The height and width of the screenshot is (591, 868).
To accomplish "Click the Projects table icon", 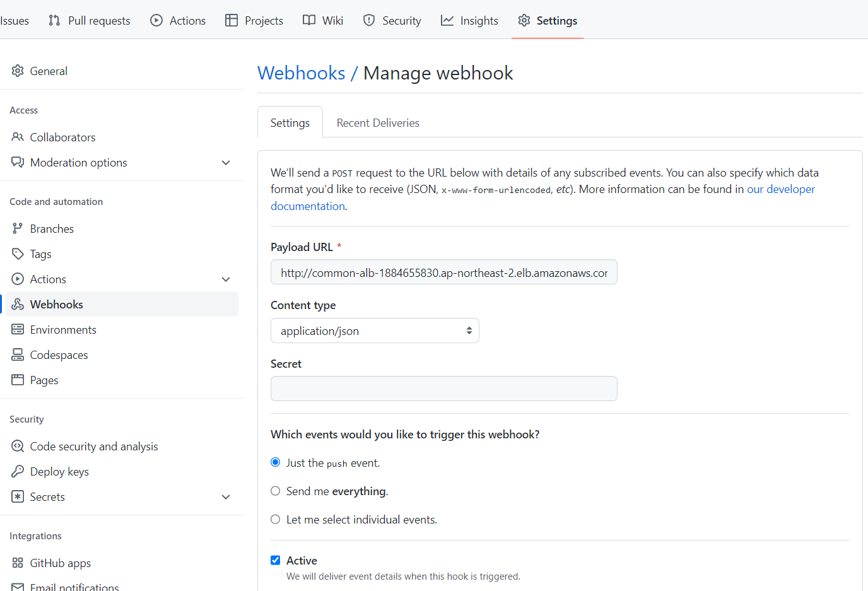I will 232,20.
